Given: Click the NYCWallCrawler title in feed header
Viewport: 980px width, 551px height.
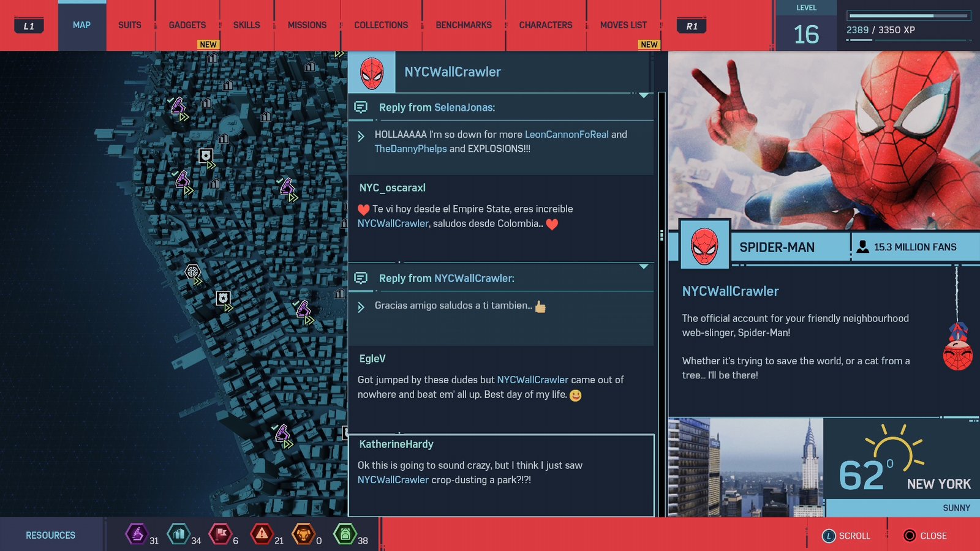Looking at the screenshot, I should click(x=453, y=72).
